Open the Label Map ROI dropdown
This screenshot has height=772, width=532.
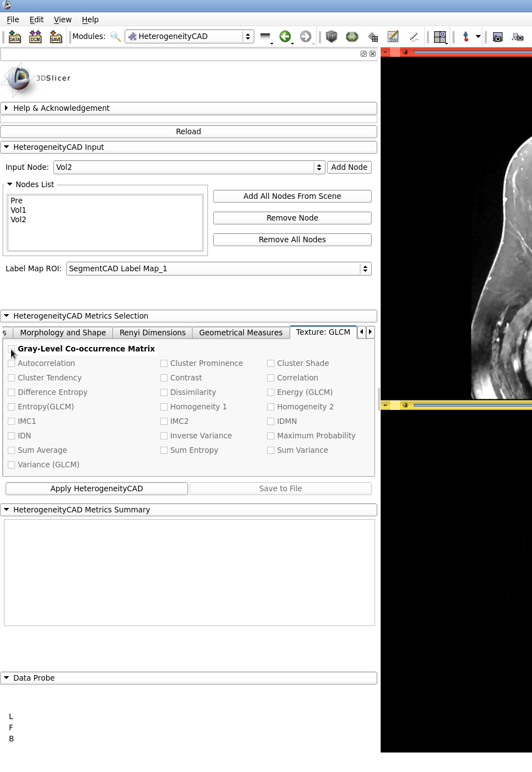pyautogui.click(x=218, y=268)
